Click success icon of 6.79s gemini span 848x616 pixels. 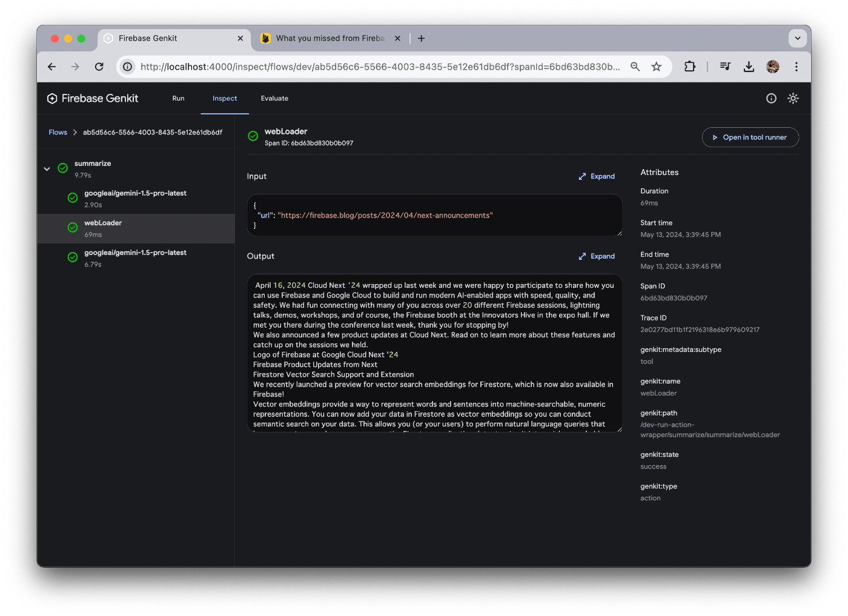click(73, 257)
